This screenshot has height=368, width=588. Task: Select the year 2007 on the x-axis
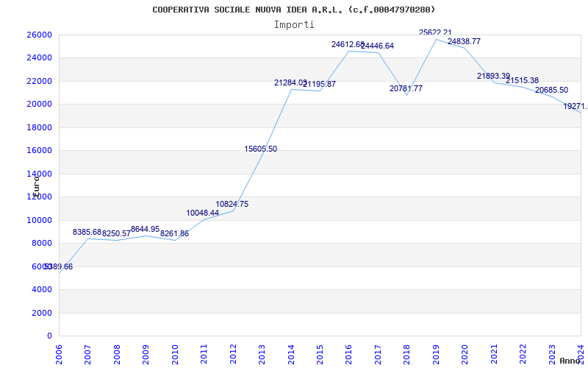[87, 354]
